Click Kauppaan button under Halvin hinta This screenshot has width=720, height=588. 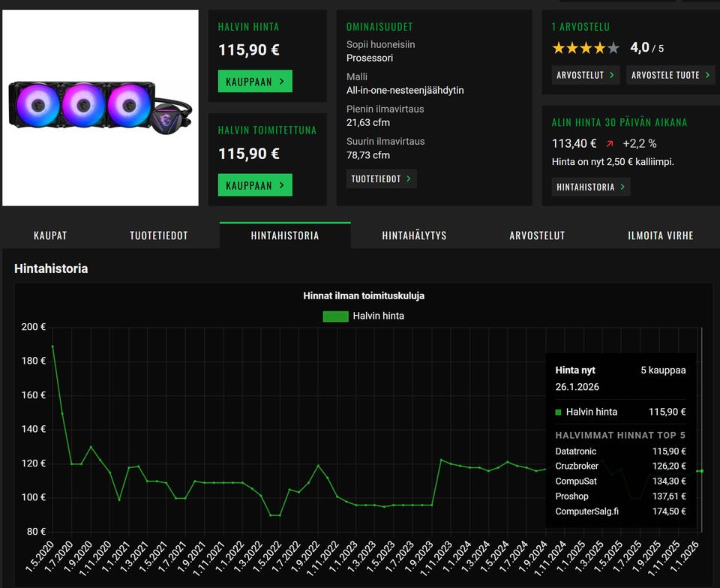(255, 81)
